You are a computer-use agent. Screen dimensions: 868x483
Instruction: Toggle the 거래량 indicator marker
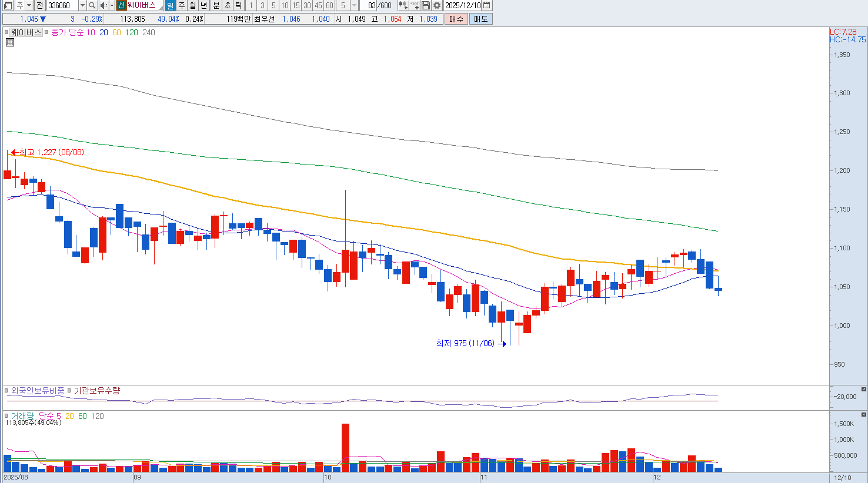pos(6,416)
